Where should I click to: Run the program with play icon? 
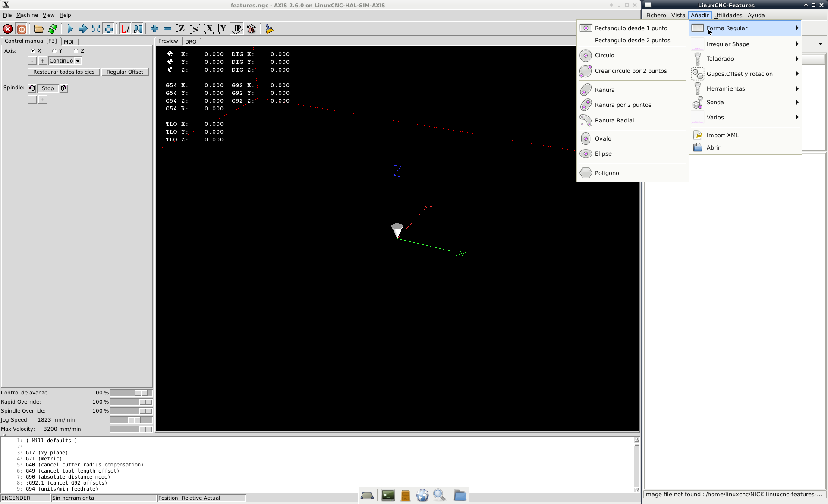pyautogui.click(x=70, y=29)
